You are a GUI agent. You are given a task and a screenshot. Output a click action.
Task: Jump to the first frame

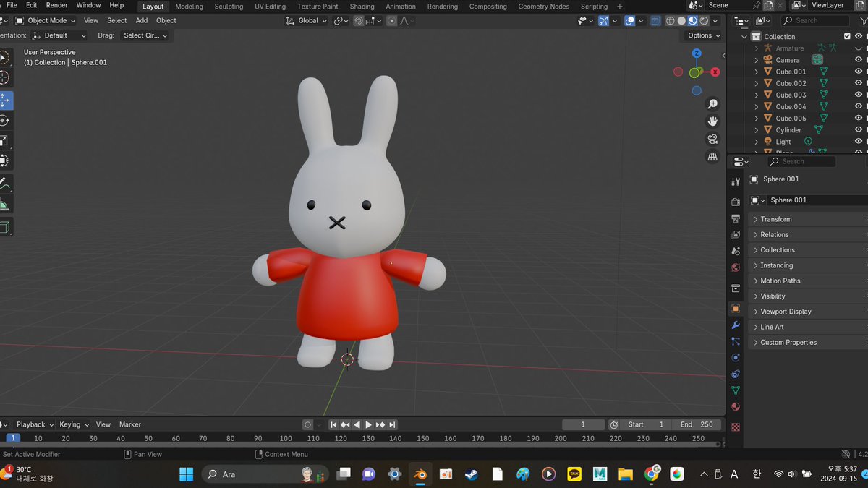[x=333, y=424]
